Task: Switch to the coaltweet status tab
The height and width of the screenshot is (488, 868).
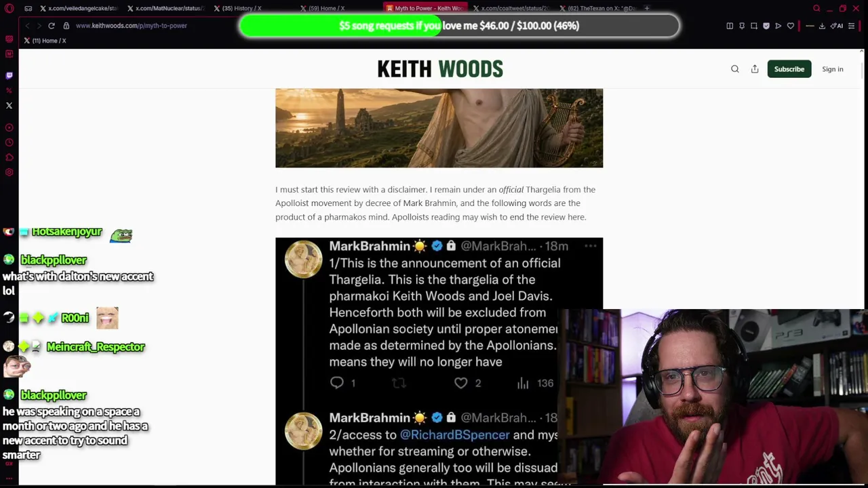Action: 510,8
